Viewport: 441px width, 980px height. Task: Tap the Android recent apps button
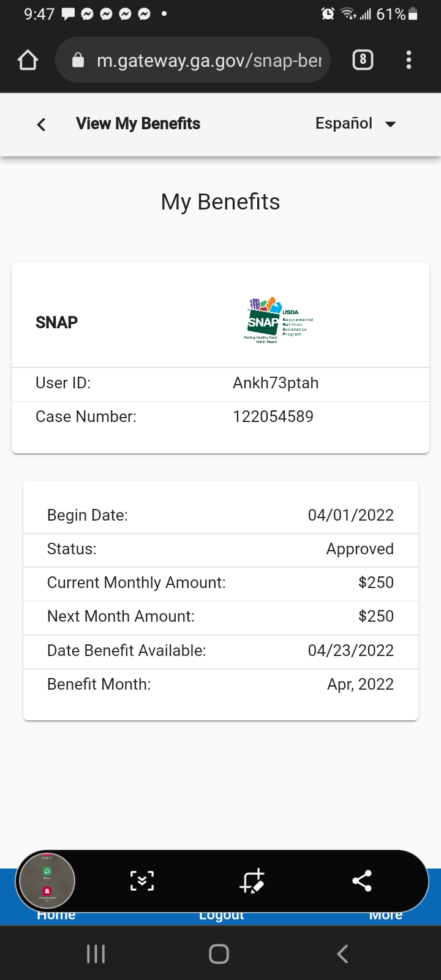(x=96, y=954)
